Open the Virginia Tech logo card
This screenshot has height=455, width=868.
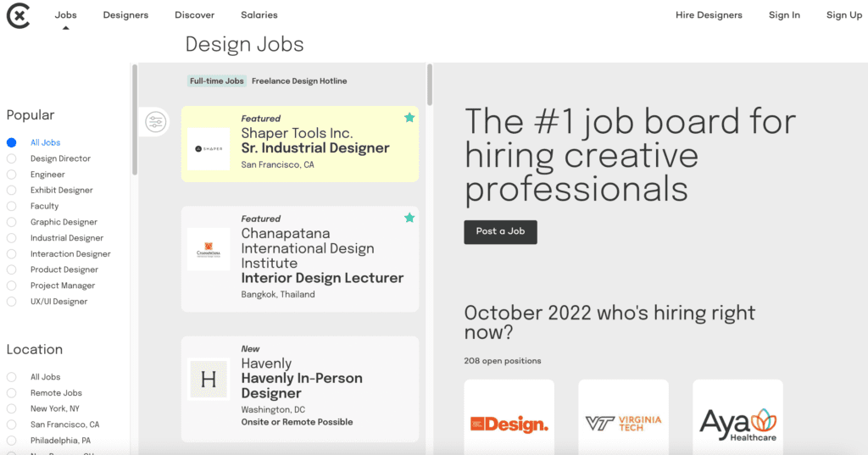click(623, 417)
